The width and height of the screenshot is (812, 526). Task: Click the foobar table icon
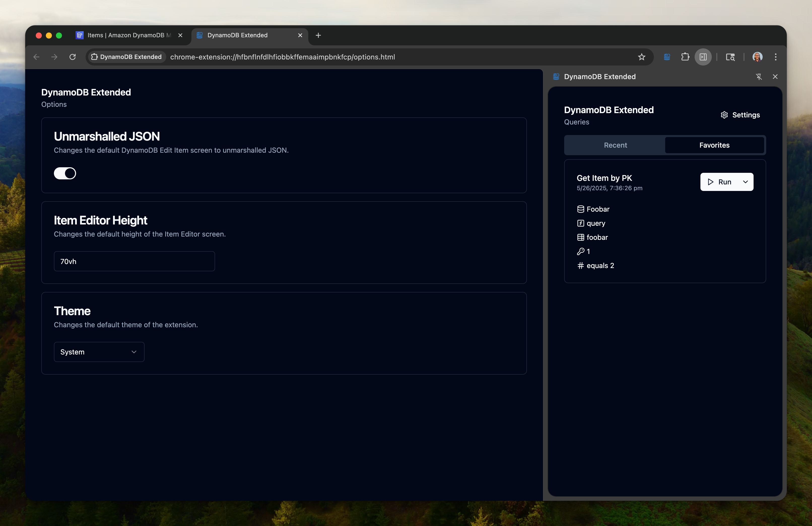coord(580,237)
